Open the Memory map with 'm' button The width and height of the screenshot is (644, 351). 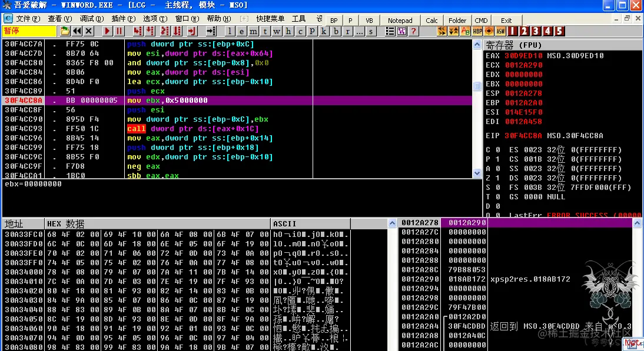pyautogui.click(x=253, y=31)
